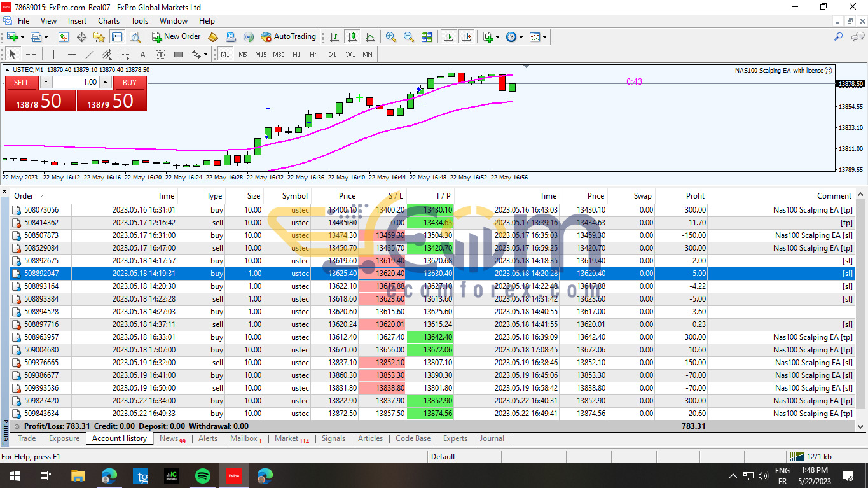Viewport: 868px width, 488px height.
Task: Switch chart to bar chart
Action: point(334,37)
